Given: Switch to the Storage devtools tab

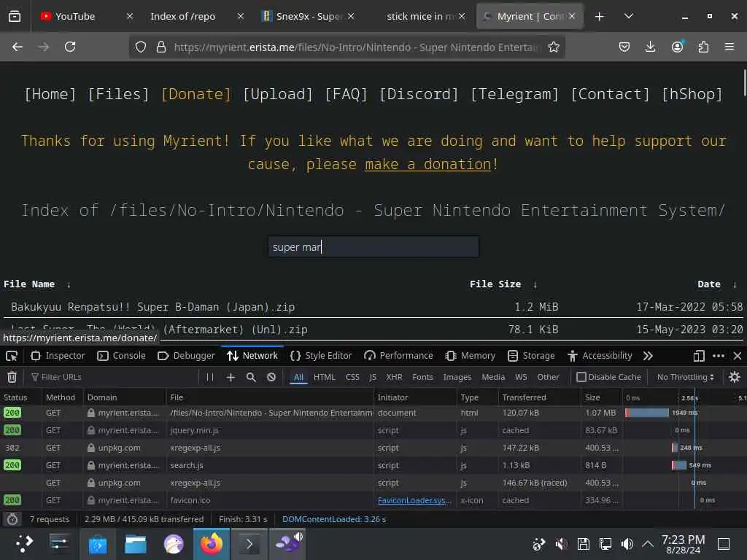Looking at the screenshot, I should click(x=531, y=356).
